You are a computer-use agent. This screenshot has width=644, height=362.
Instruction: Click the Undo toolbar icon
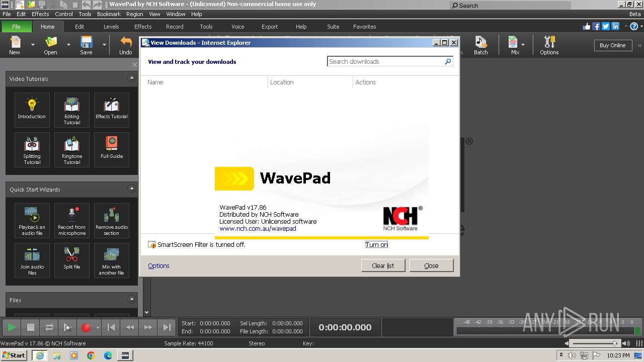pos(126,45)
